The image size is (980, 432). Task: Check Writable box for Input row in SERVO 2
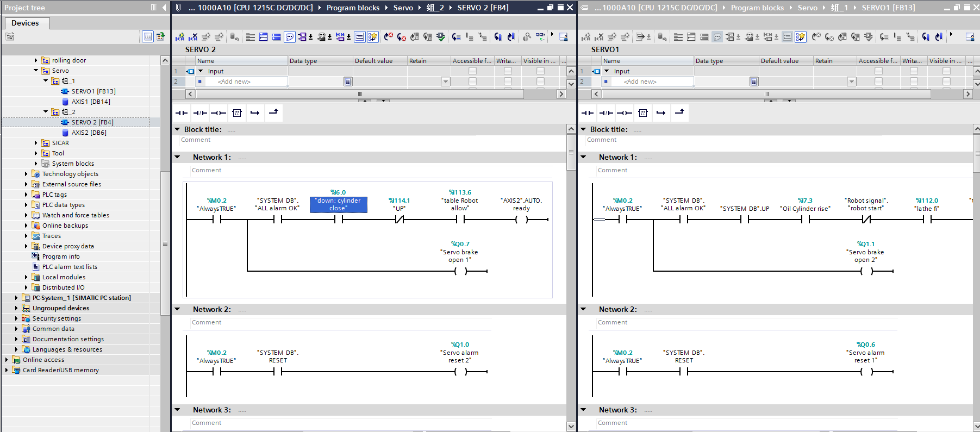[x=508, y=71]
